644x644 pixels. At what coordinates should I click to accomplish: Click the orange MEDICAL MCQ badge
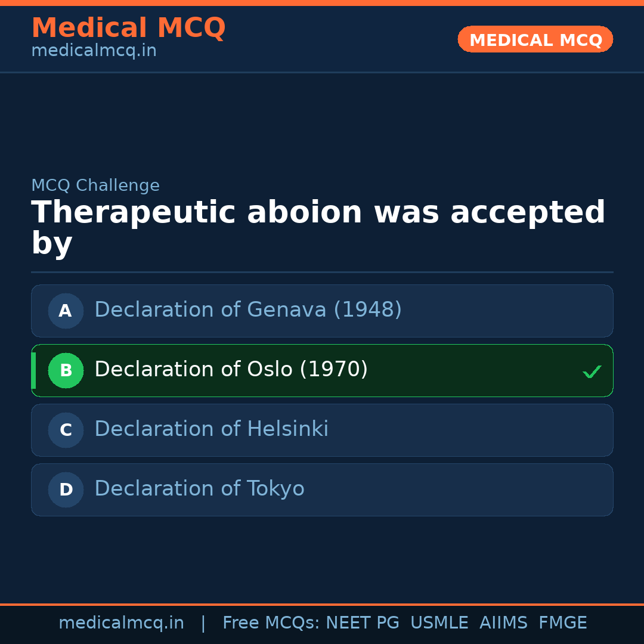tap(535, 39)
